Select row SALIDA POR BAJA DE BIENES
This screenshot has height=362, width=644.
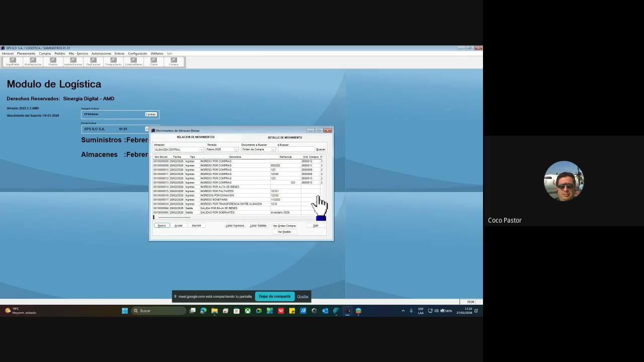(x=237, y=208)
